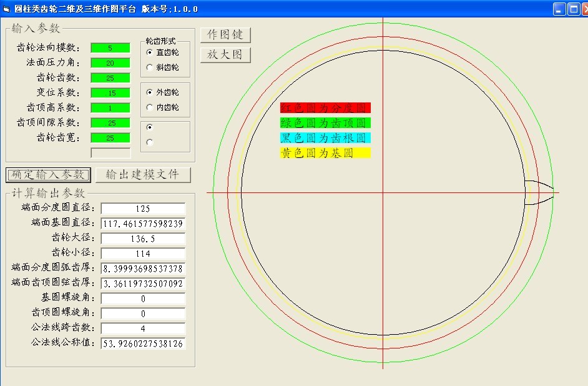The height and width of the screenshot is (386, 588).
Task: Select the lower unlabeled radio button
Action: (x=149, y=142)
